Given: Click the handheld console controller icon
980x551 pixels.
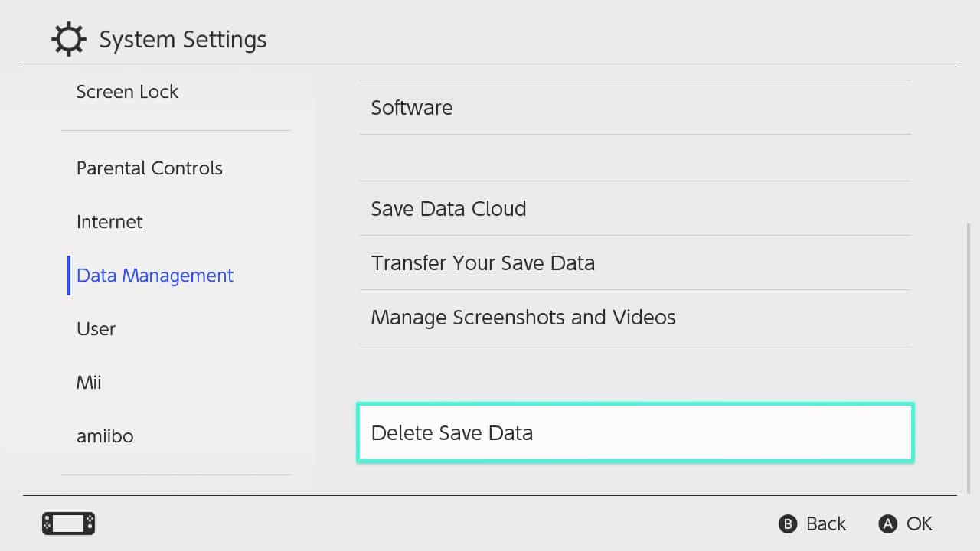Looking at the screenshot, I should coord(68,523).
